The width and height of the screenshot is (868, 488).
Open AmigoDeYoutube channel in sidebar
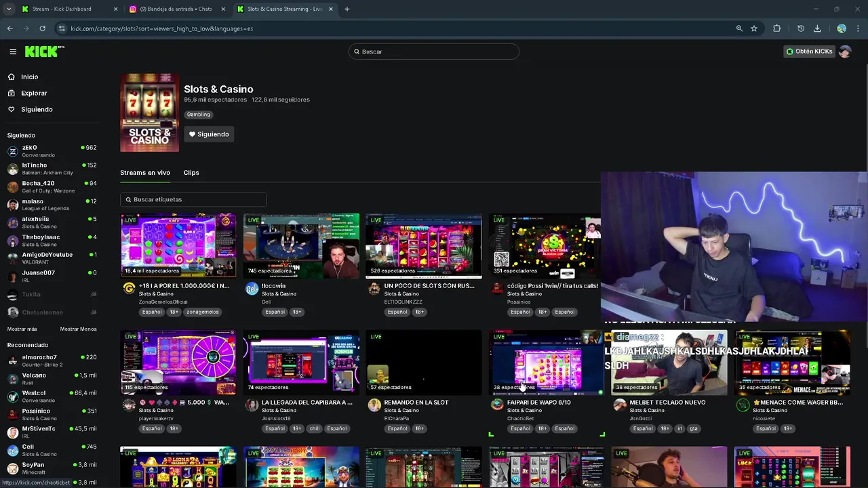(52, 258)
